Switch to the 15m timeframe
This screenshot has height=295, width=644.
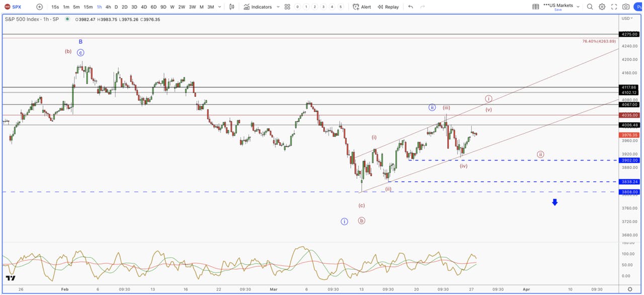pos(88,7)
